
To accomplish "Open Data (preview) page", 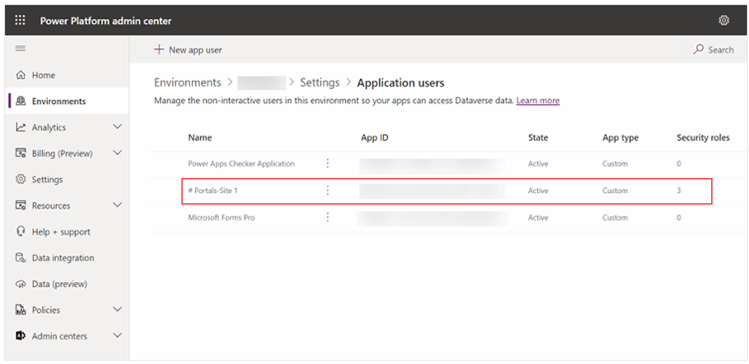I will pyautogui.click(x=66, y=284).
